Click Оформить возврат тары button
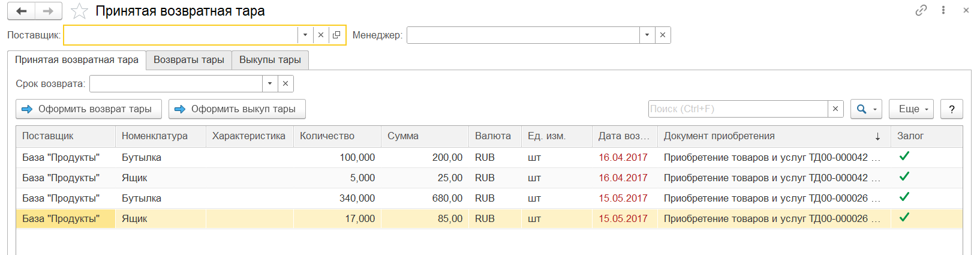Image resolution: width=980 pixels, height=255 pixels. tap(88, 109)
